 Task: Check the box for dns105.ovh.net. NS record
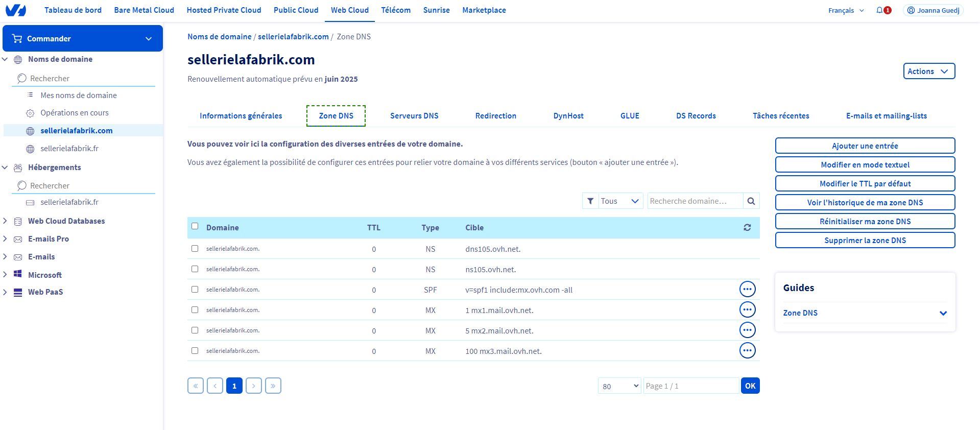[x=195, y=249]
